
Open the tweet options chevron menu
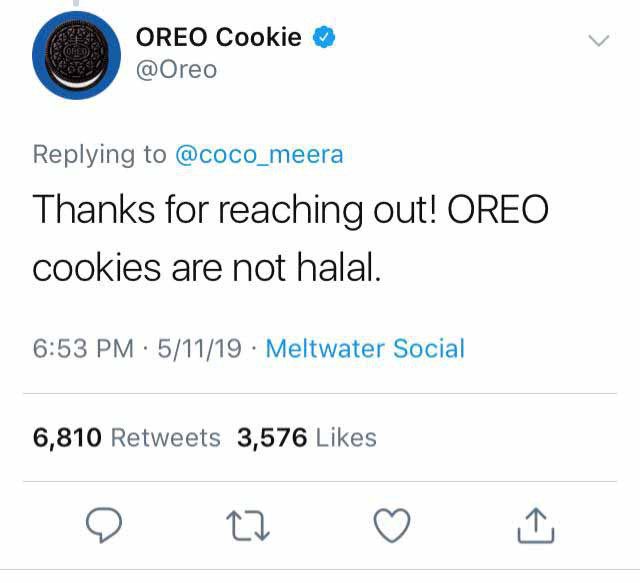(599, 40)
